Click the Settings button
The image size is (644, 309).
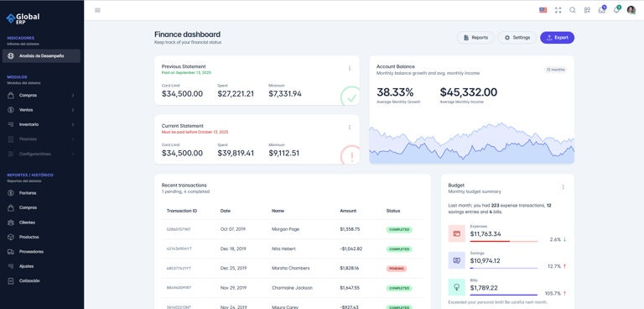point(517,38)
